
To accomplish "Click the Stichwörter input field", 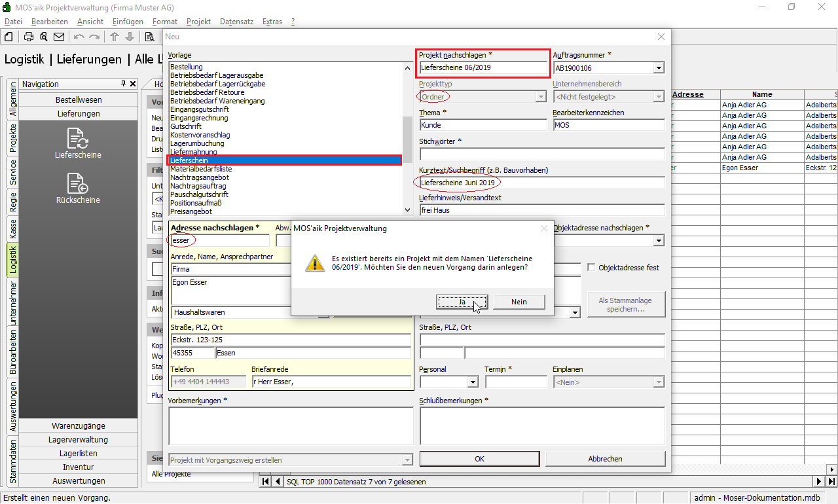I will pos(541,154).
